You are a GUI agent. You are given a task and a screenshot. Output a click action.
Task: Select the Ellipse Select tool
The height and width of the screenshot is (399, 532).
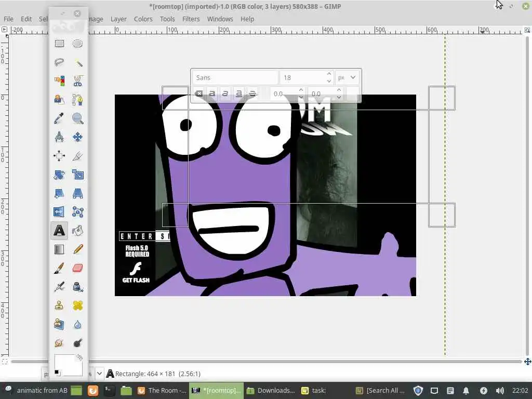click(78, 44)
